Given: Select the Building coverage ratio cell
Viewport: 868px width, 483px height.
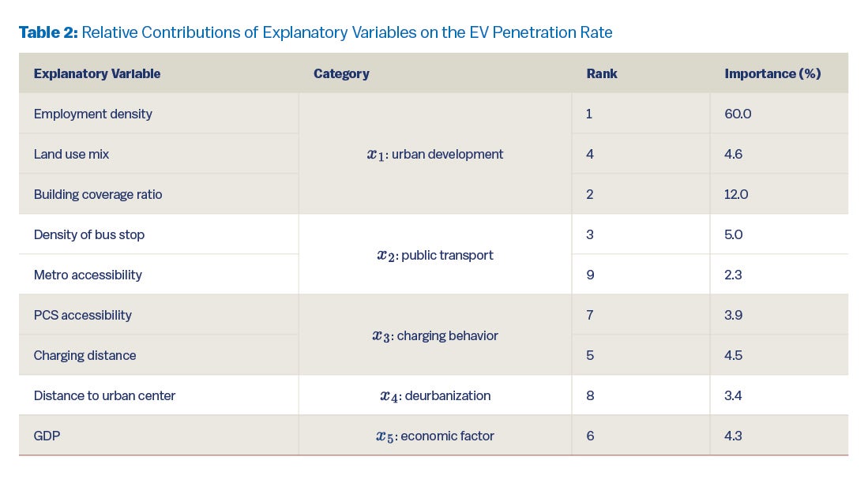Looking at the screenshot, I should coord(98,194).
